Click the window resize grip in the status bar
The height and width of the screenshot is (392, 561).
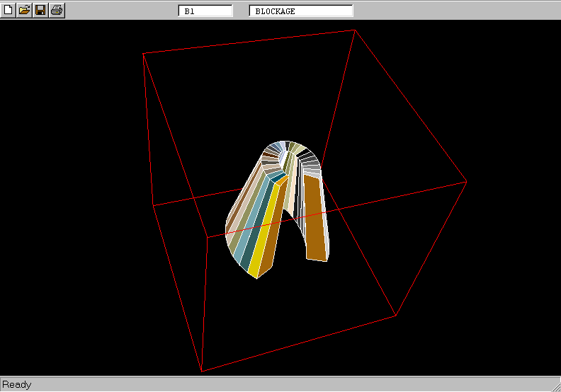[554, 385]
